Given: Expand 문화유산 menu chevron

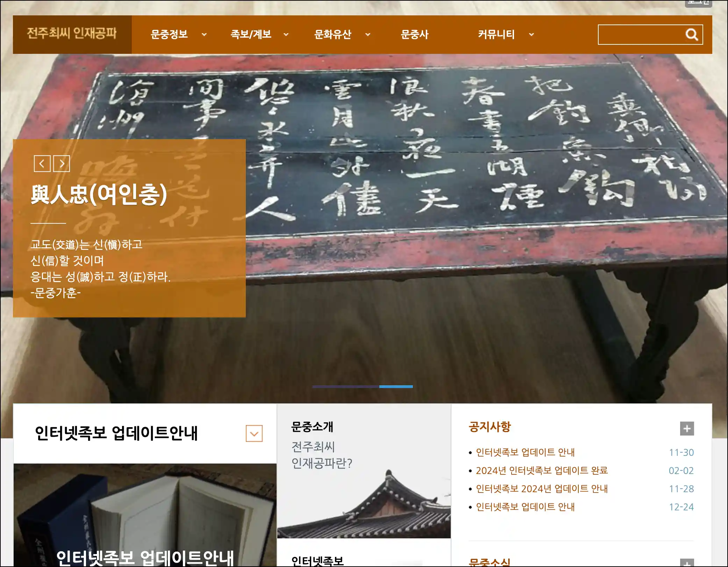Looking at the screenshot, I should tap(368, 35).
